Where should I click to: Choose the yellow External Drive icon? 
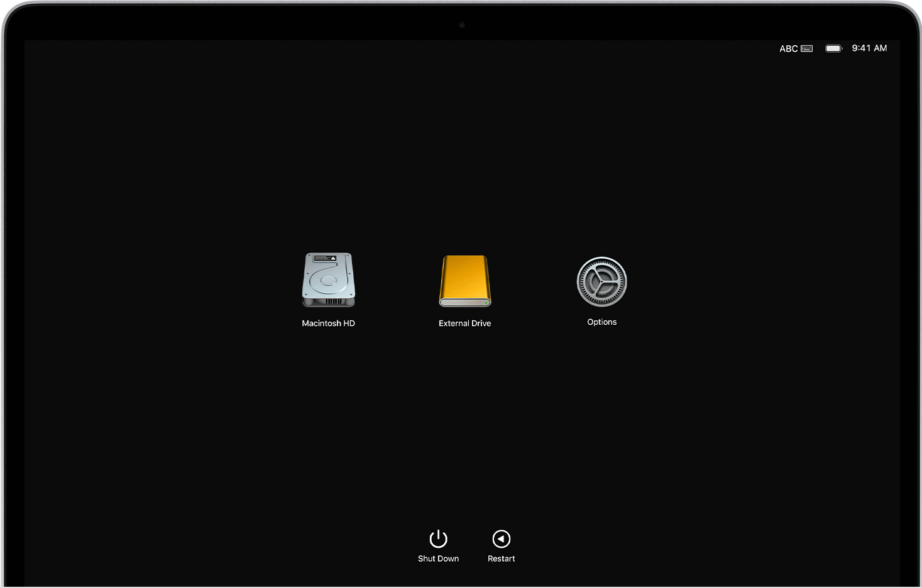click(465, 281)
